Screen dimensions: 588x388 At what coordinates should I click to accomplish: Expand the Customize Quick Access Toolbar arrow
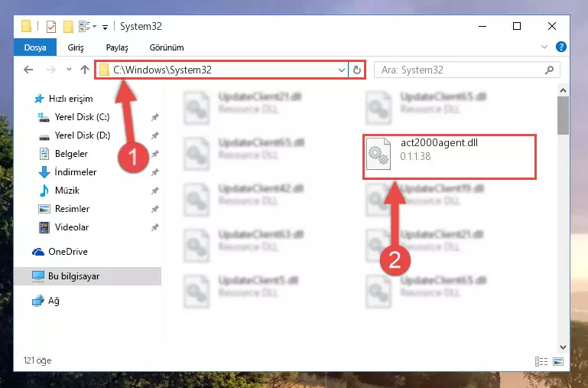[x=106, y=27]
